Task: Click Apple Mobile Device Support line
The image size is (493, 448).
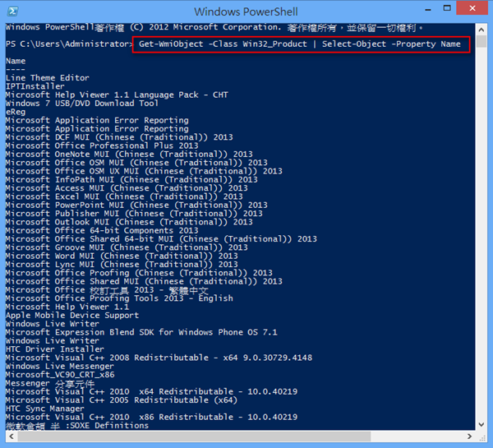Action: [x=72, y=316]
